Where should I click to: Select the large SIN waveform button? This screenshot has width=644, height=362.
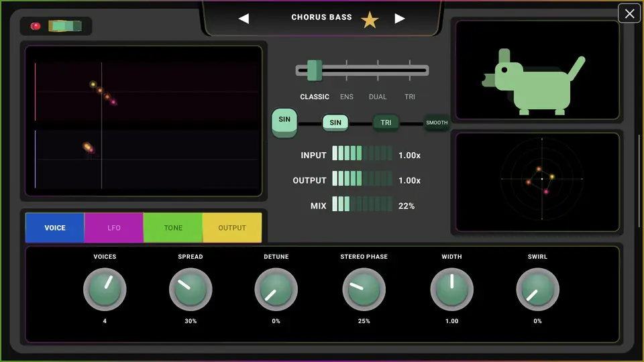(x=284, y=122)
